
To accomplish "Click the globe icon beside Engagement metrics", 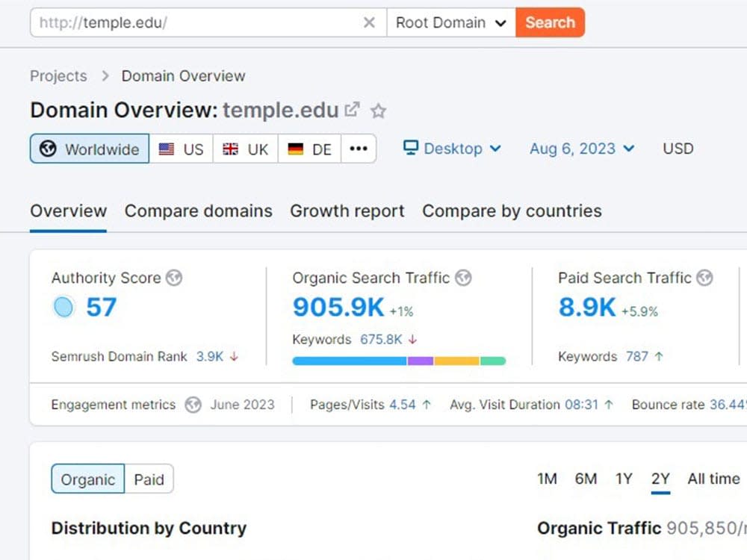I will coord(193,405).
